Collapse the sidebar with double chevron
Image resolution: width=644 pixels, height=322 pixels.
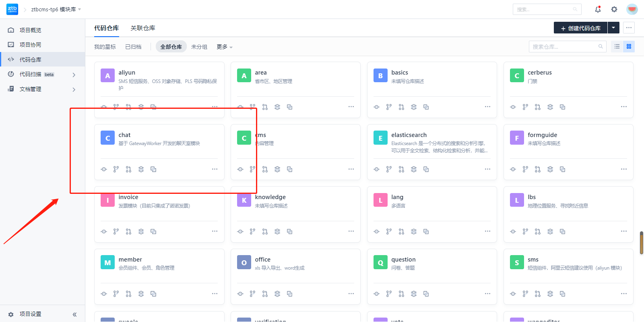tap(74, 314)
